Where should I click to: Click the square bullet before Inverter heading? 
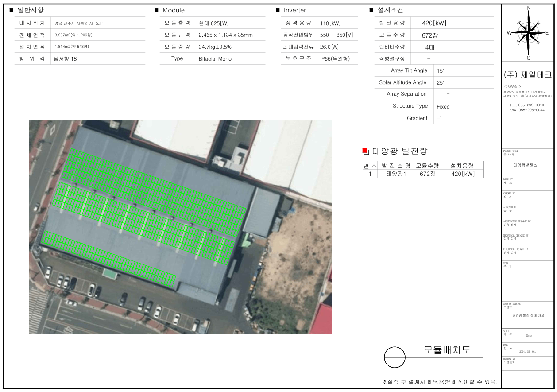coord(278,10)
